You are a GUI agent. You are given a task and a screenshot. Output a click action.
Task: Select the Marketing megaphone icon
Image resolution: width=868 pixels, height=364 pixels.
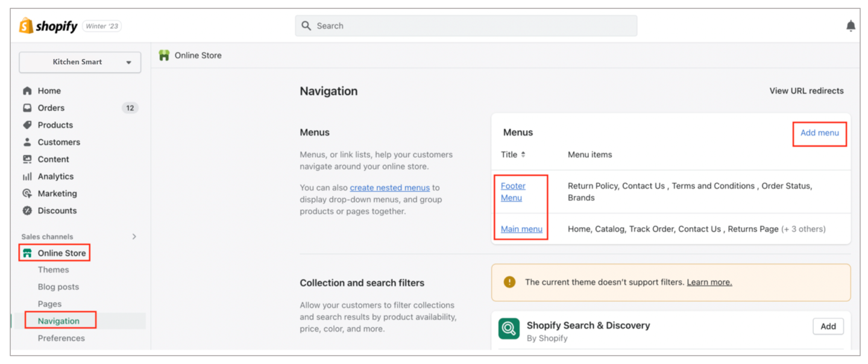pyautogui.click(x=25, y=193)
